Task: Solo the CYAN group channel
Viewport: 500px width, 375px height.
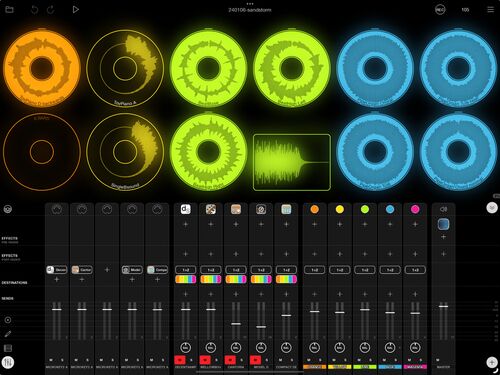Action: pyautogui.click(x=396, y=360)
